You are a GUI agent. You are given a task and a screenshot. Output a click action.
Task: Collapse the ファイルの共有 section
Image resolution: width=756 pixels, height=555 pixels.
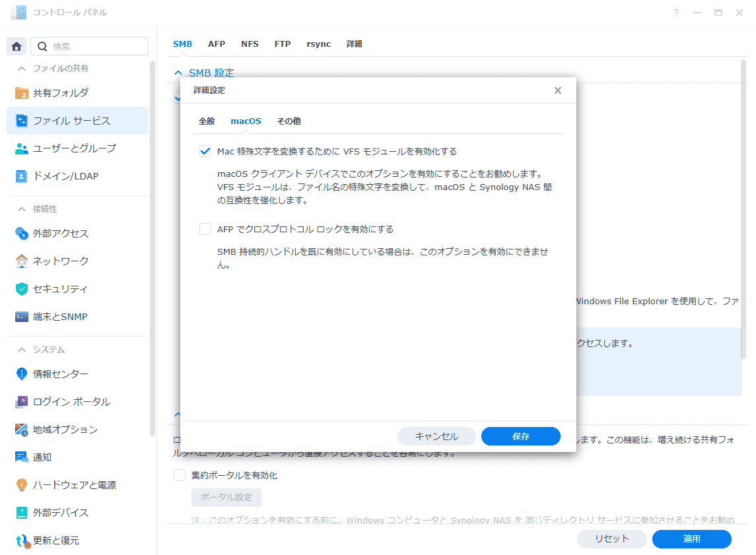21,69
